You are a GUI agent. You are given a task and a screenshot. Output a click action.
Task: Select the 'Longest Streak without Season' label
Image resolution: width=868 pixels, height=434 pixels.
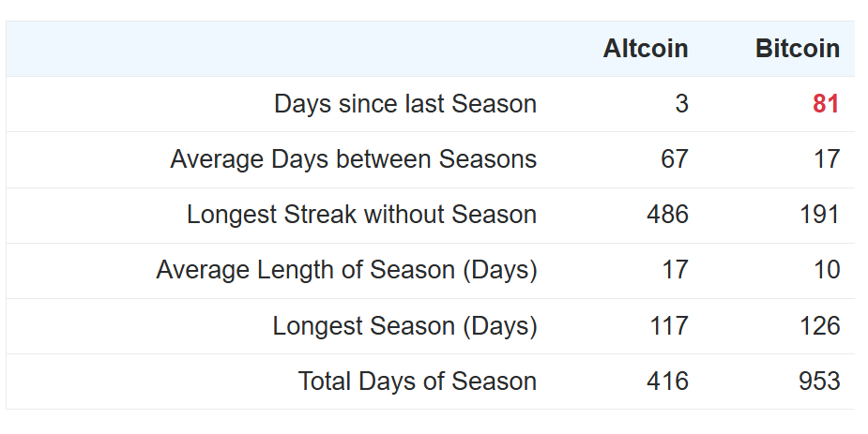(x=361, y=215)
